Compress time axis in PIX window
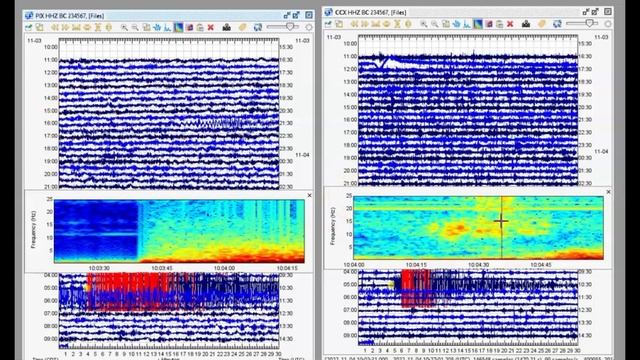The height and width of the screenshot is (360, 640). pyautogui.click(x=76, y=27)
